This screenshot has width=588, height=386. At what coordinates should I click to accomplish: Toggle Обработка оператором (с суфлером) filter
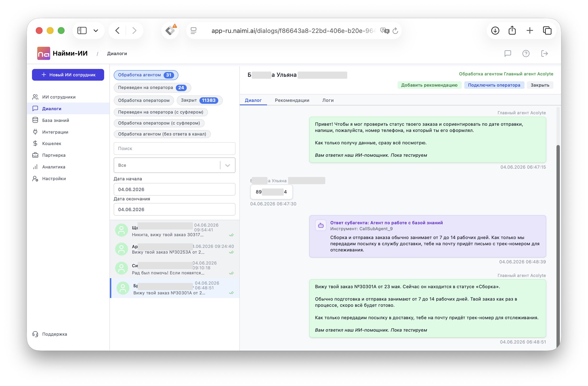[159, 123]
